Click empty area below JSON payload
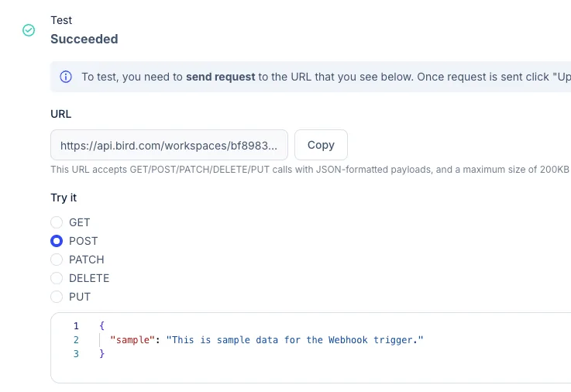The width and height of the screenshot is (571, 392). click(310, 370)
